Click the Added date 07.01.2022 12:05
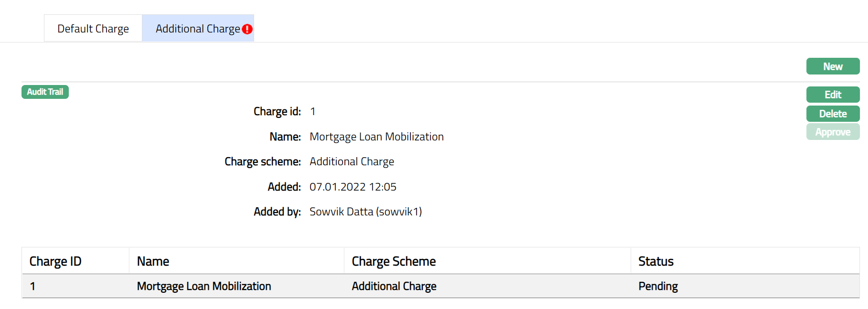Screen dimensions: 868x309 (353, 187)
